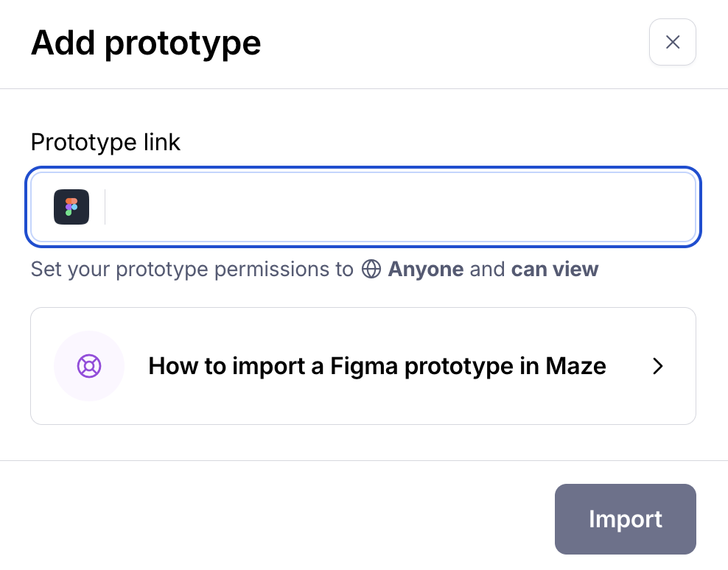The height and width of the screenshot is (570, 728).
Task: Click the globe icon before Anyone
Action: pyautogui.click(x=371, y=270)
